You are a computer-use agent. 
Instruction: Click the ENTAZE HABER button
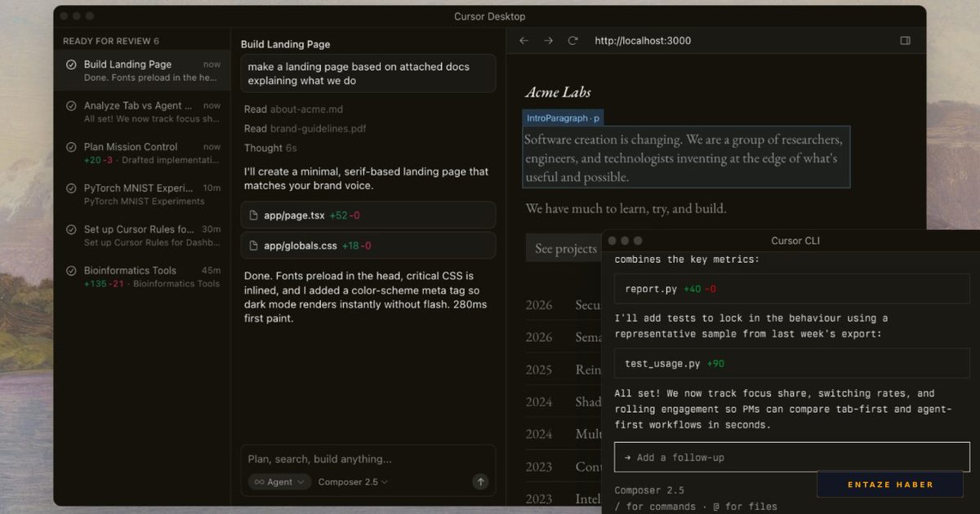pyautogui.click(x=890, y=485)
